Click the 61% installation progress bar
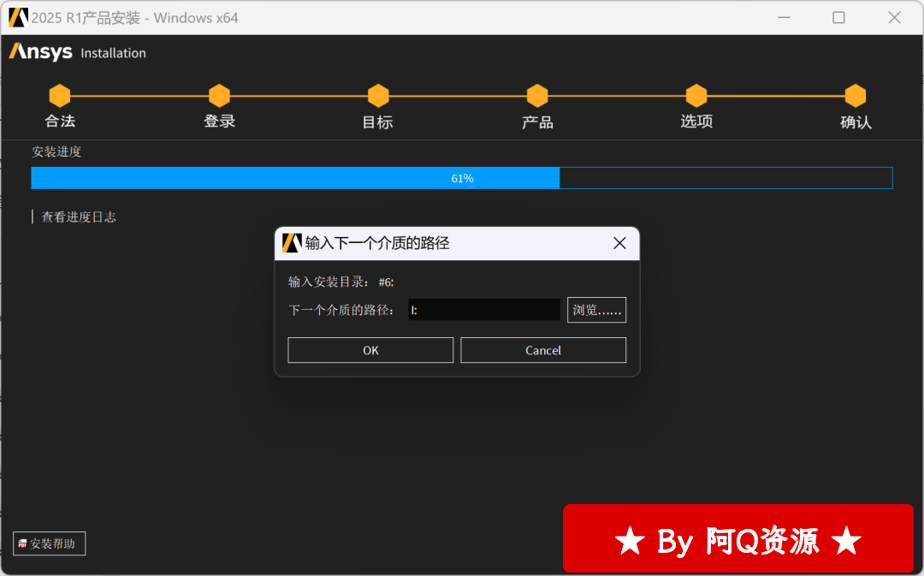Screen dimensions: 924x576 [x=462, y=178]
